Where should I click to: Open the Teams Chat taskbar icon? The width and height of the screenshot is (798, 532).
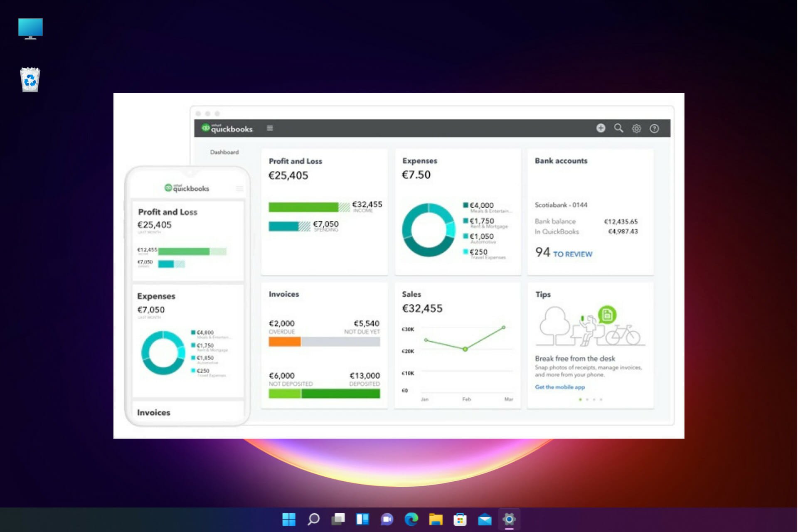coord(387,519)
